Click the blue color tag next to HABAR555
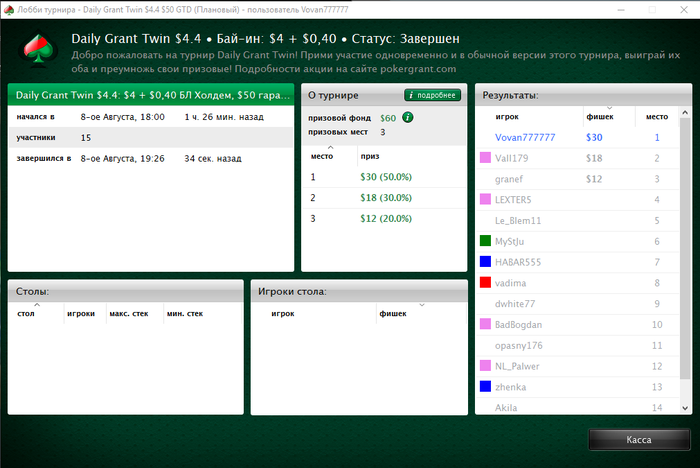The image size is (700, 468). coord(485,261)
